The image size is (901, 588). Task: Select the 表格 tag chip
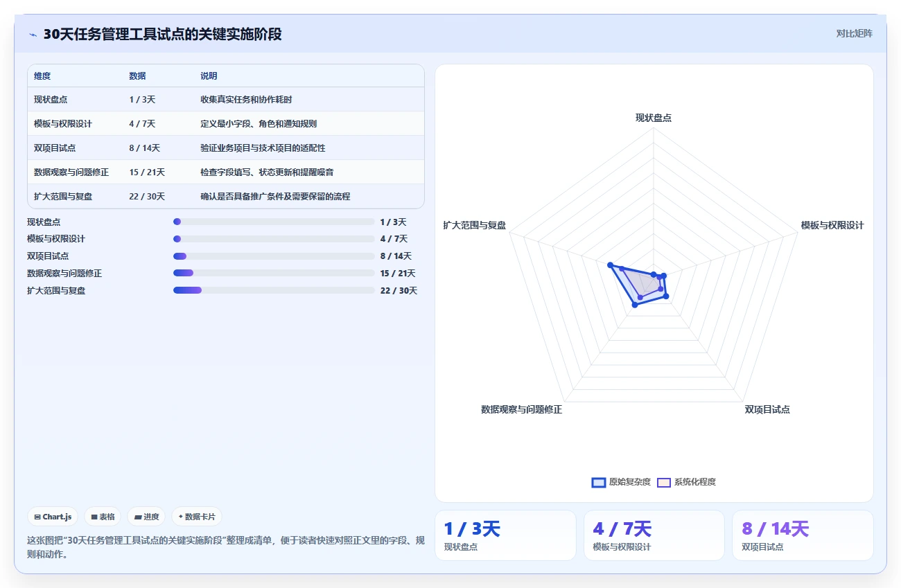point(103,517)
